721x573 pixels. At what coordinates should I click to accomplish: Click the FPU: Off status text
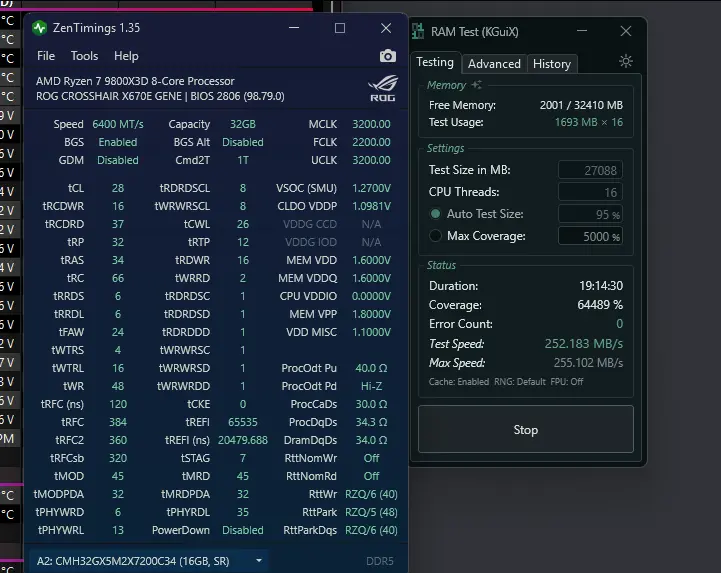click(566, 382)
